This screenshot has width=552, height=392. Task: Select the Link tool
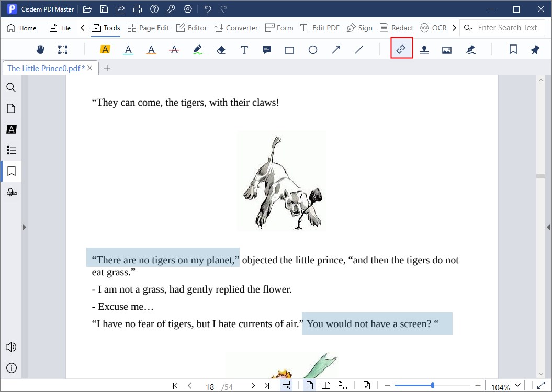[401, 49]
